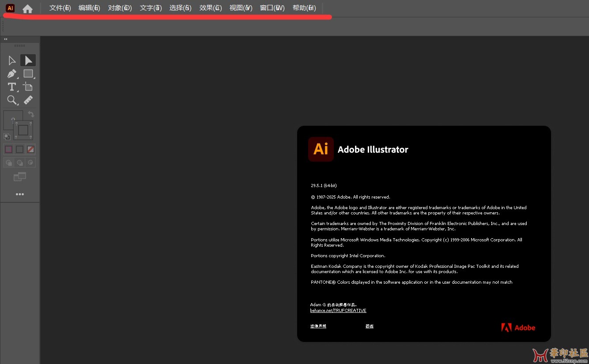This screenshot has height=364, width=589.
Task: Click the Ai logo in About dialog
Action: [321, 149]
